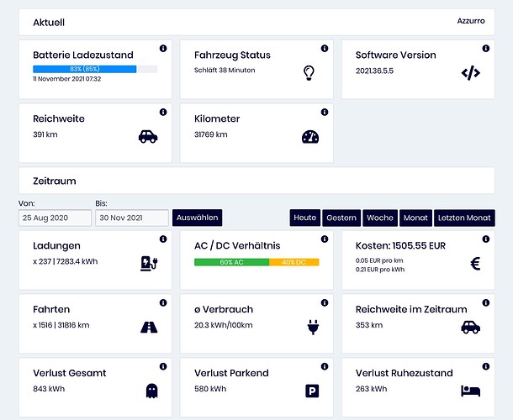Viewport: 513px width, 420px height.
Task: Click the text 0.21 EUR pro kWh
Action: click(380, 270)
